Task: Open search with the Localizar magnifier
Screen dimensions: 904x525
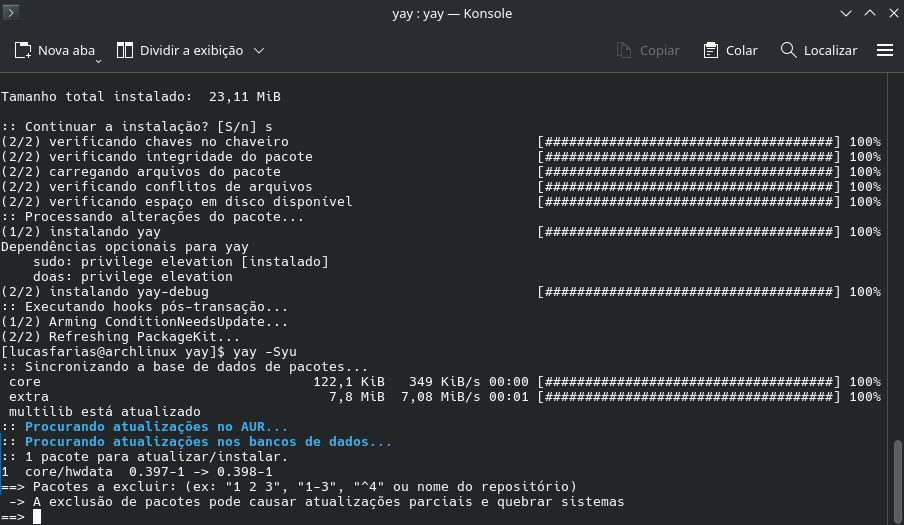Action: tap(818, 50)
